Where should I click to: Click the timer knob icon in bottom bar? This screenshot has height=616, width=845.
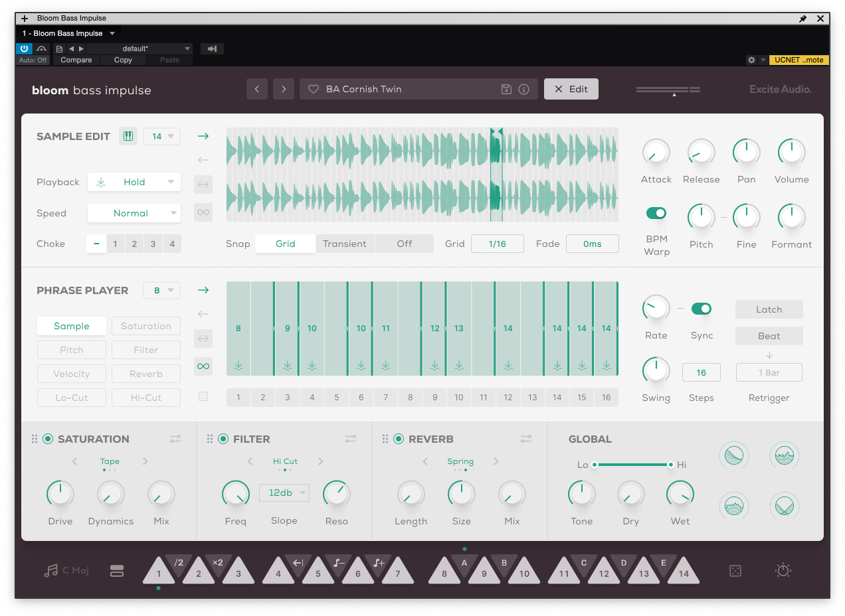(783, 570)
